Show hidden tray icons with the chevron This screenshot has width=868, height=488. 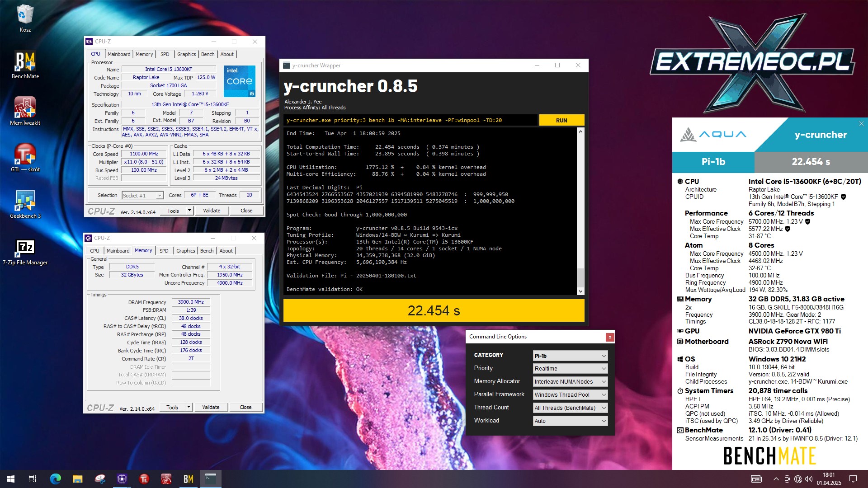(776, 479)
